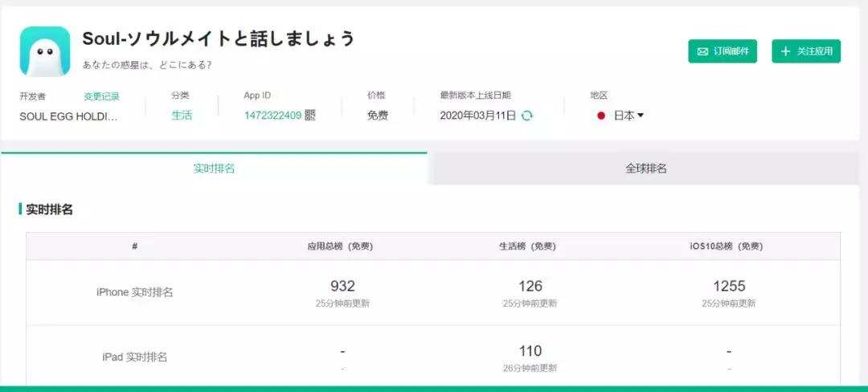
Task: Click the iOS10总榜 (免费) column header
Action: [727, 247]
